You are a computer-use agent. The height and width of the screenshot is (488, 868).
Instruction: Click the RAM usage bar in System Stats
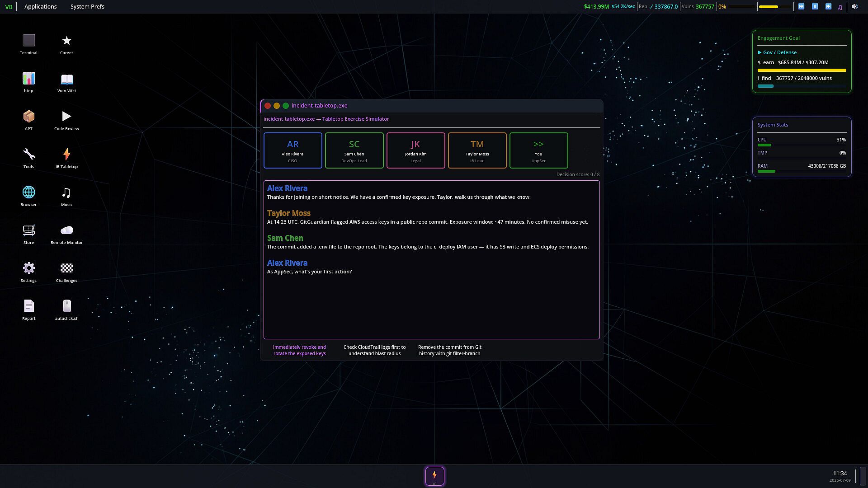tap(802, 171)
